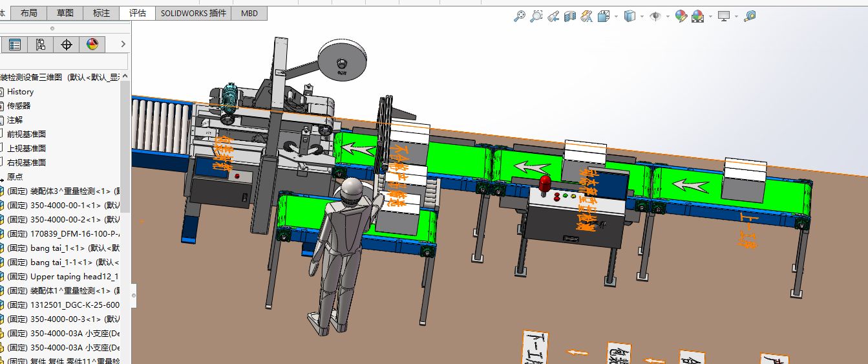
Task: Open the DimXpertManager crosshair tab
Action: click(x=66, y=45)
